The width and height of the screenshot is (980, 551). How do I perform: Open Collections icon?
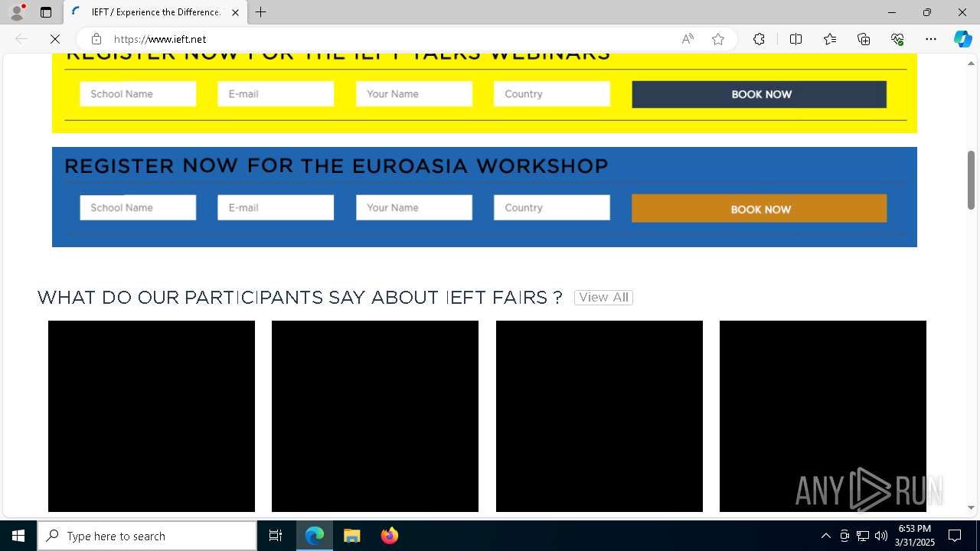[x=864, y=39]
